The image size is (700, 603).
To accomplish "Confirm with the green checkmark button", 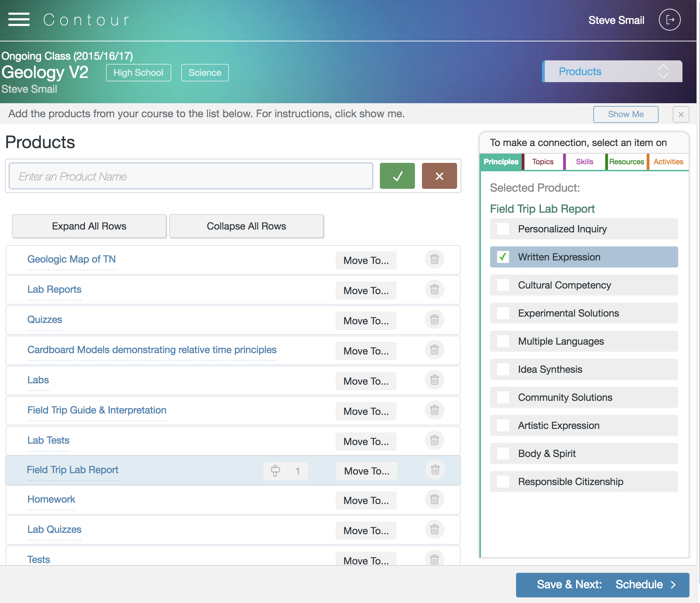I will click(x=397, y=176).
